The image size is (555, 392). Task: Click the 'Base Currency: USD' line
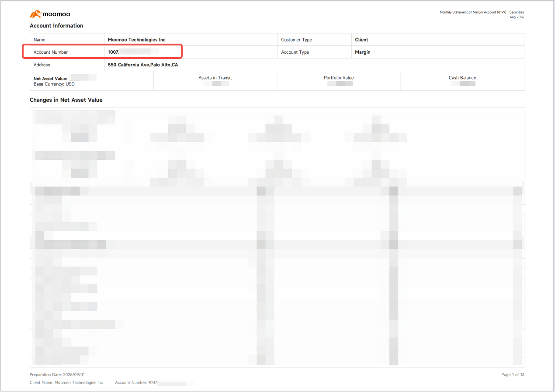(x=54, y=84)
